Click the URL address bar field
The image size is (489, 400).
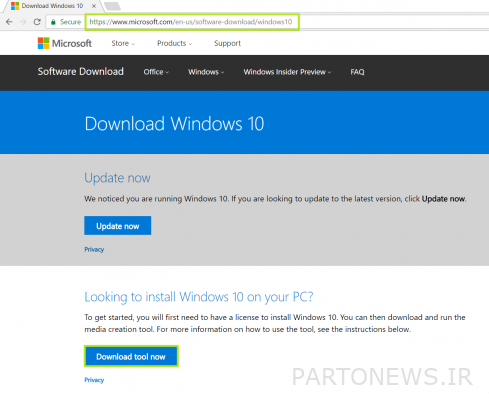(192, 22)
